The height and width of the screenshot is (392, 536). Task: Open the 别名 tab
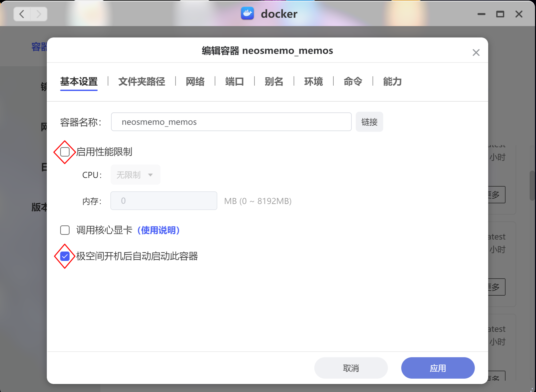(x=274, y=81)
